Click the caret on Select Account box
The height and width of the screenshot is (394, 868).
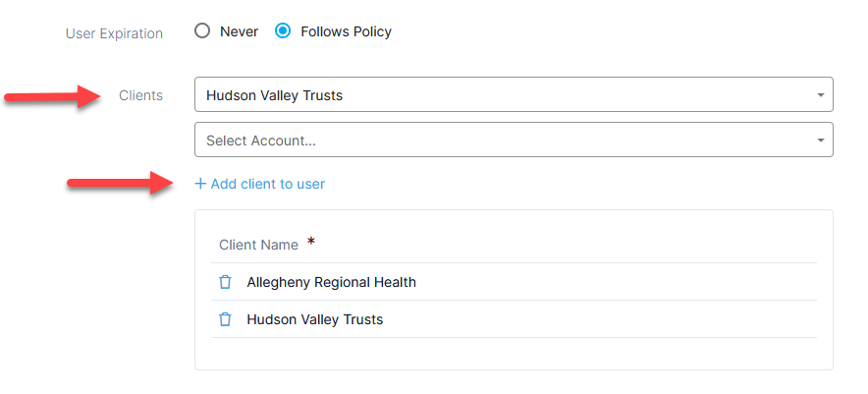tap(821, 141)
